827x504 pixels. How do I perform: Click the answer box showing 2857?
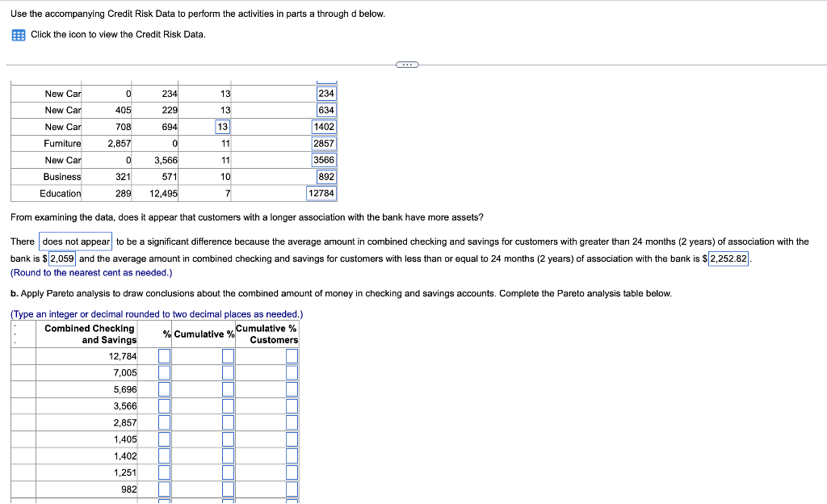coord(322,143)
